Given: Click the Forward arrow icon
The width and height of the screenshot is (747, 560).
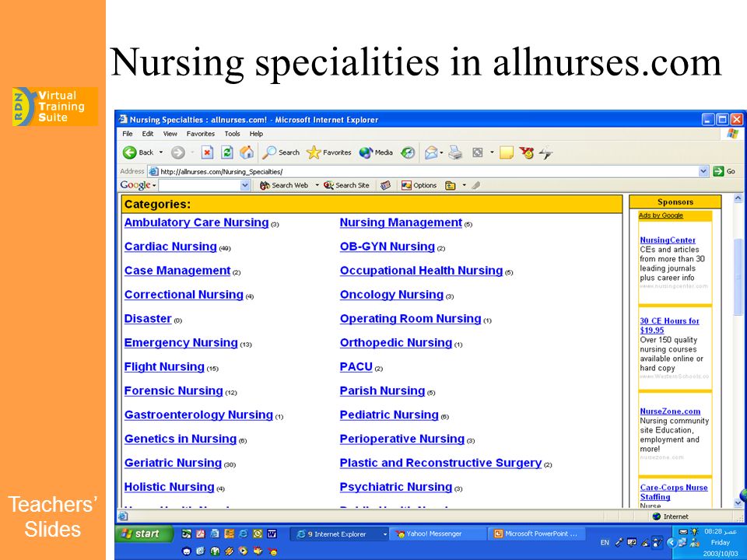Looking at the screenshot, I should tap(177, 152).
